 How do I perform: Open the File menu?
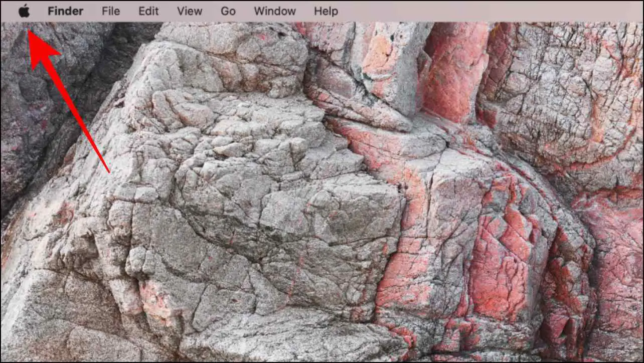pos(111,11)
